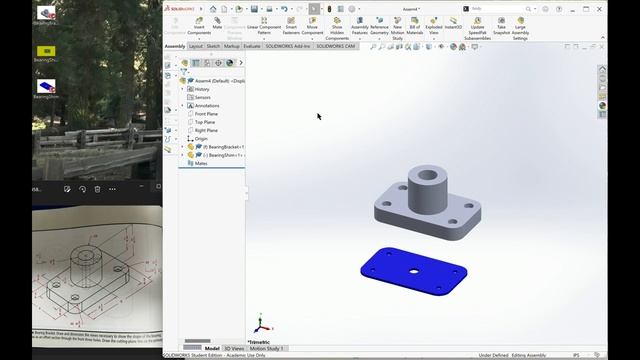The width and height of the screenshot is (640, 360).
Task: Create a new document
Action: (224, 9)
